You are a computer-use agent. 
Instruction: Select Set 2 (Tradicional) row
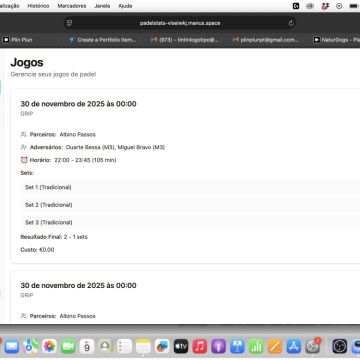[190, 205]
